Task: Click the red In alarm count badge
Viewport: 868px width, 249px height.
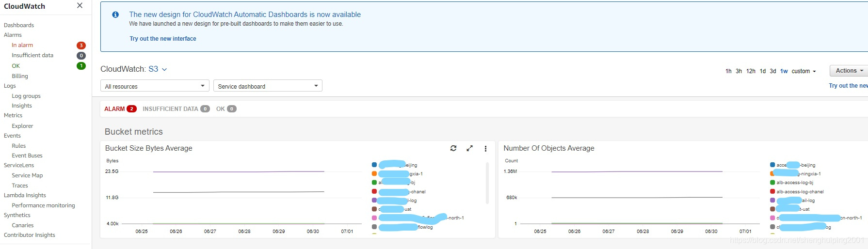Action: pyautogui.click(x=81, y=45)
